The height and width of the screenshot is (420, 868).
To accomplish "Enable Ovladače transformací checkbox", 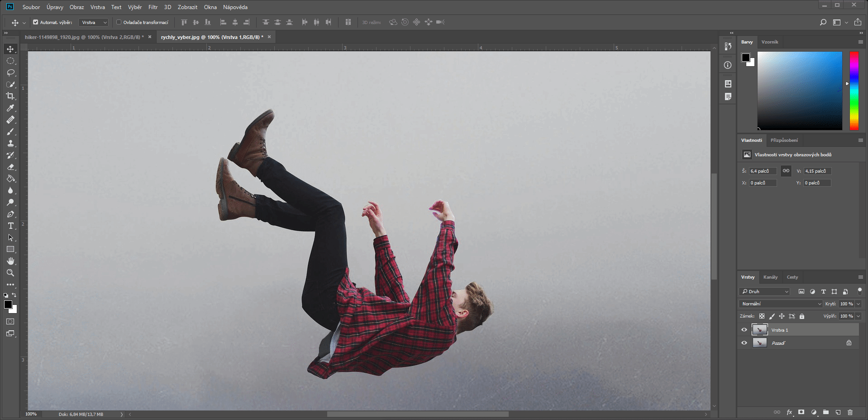I will point(119,22).
